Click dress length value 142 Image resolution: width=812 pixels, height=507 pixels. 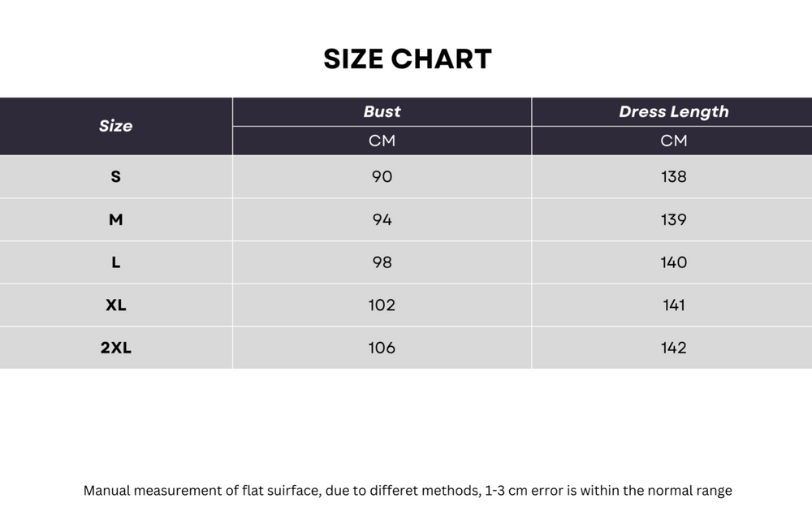click(674, 347)
